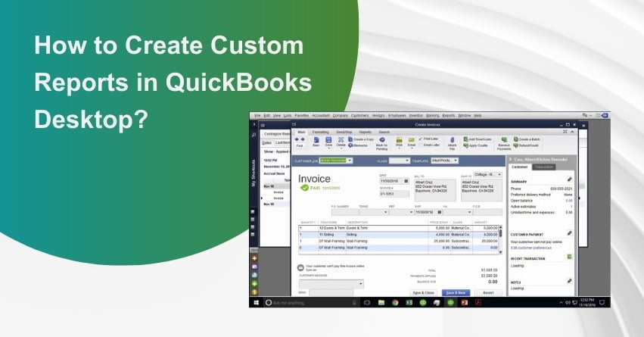Click the Attach File paperclip icon
Screen dimensions: 644x337
click(x=453, y=140)
